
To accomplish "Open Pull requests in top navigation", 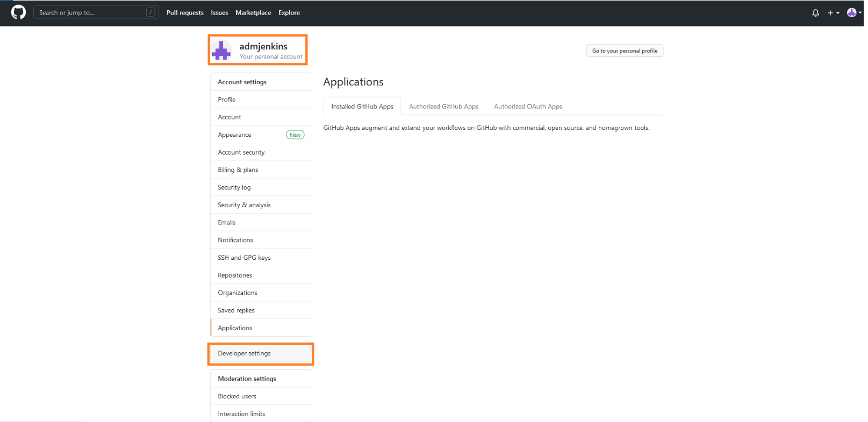I will pos(185,13).
